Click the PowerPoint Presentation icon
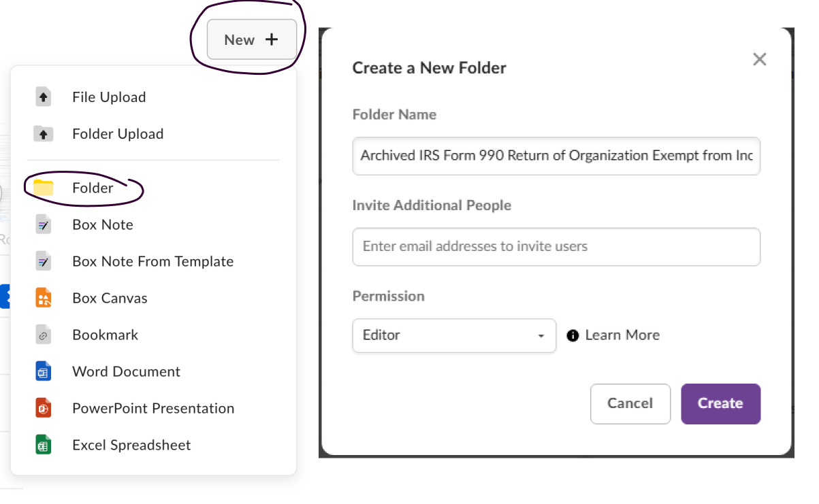 click(x=44, y=408)
